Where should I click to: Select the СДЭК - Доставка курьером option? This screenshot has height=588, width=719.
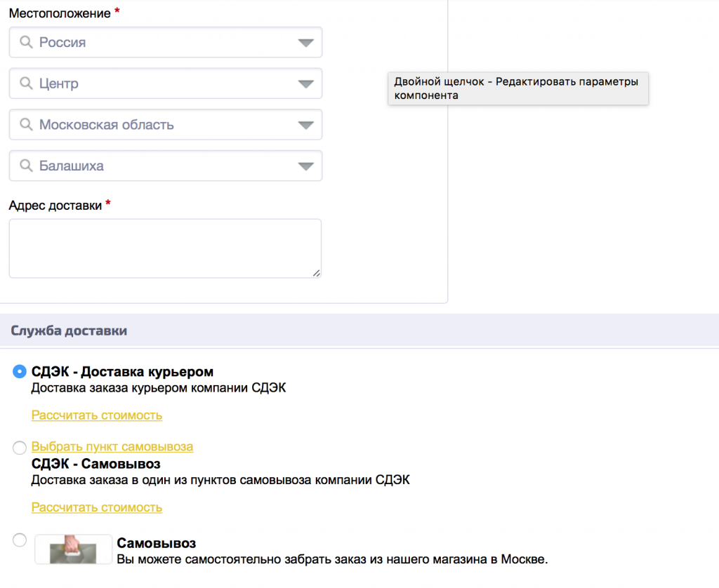19,371
